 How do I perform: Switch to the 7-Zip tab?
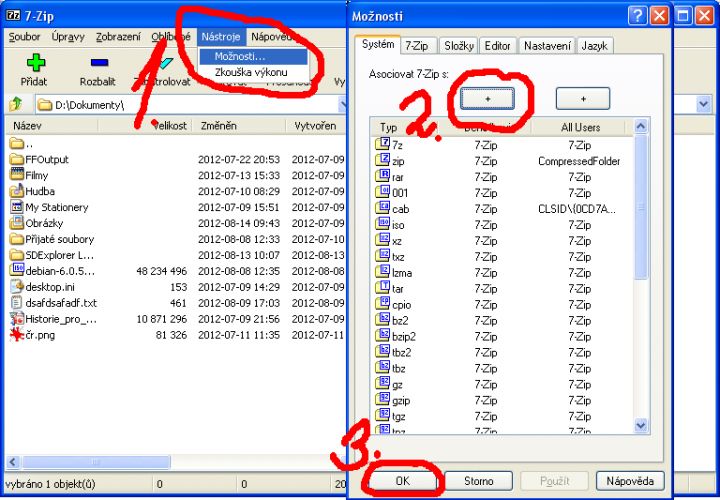click(x=416, y=46)
